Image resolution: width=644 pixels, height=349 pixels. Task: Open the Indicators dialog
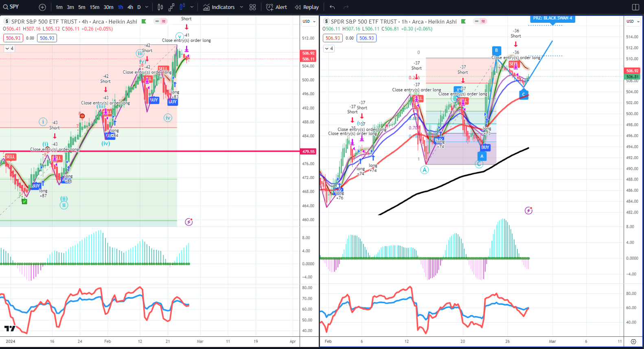tap(219, 7)
